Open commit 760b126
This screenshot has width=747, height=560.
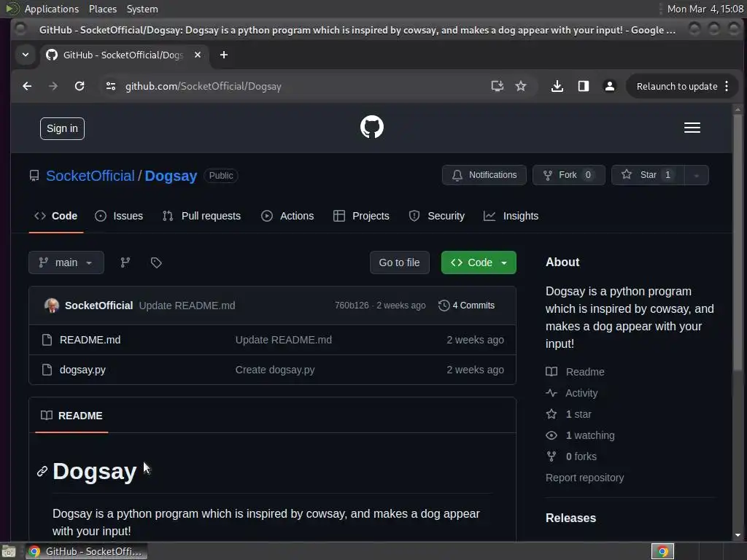pos(352,306)
